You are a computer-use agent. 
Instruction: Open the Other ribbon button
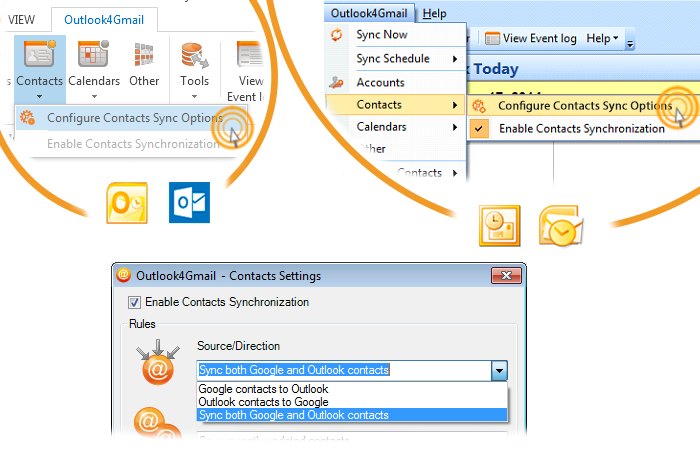click(144, 63)
